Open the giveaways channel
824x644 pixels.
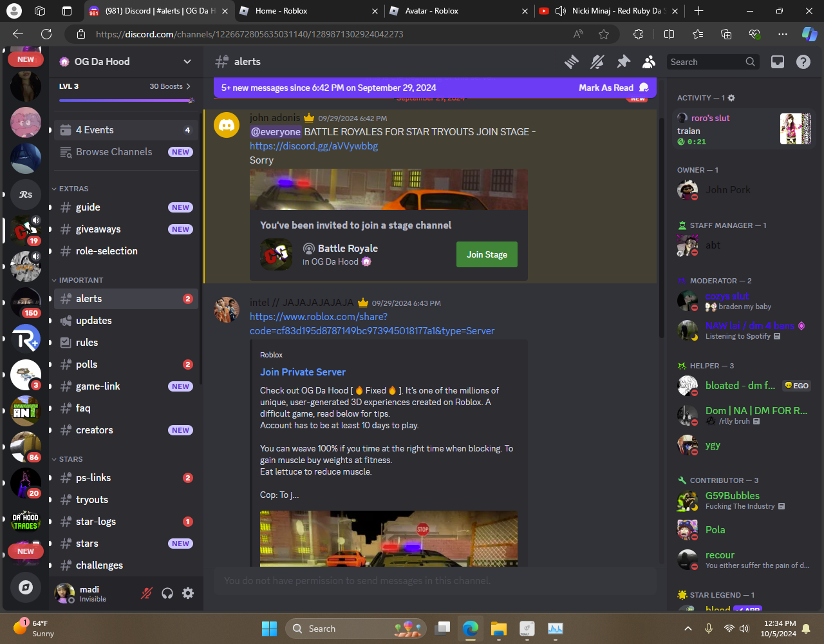[x=126, y=229]
